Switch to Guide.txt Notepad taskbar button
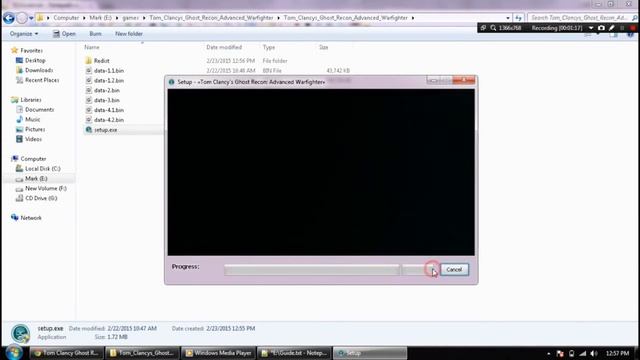The image size is (640, 360). 294,353
